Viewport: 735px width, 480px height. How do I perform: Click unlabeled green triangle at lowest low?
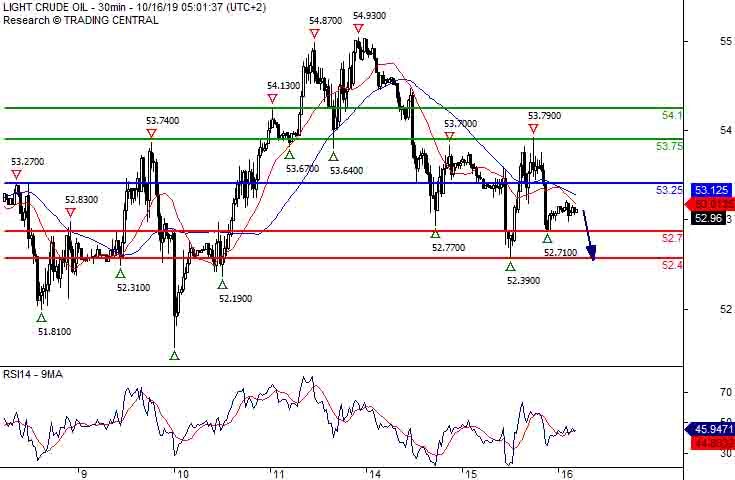(174, 355)
